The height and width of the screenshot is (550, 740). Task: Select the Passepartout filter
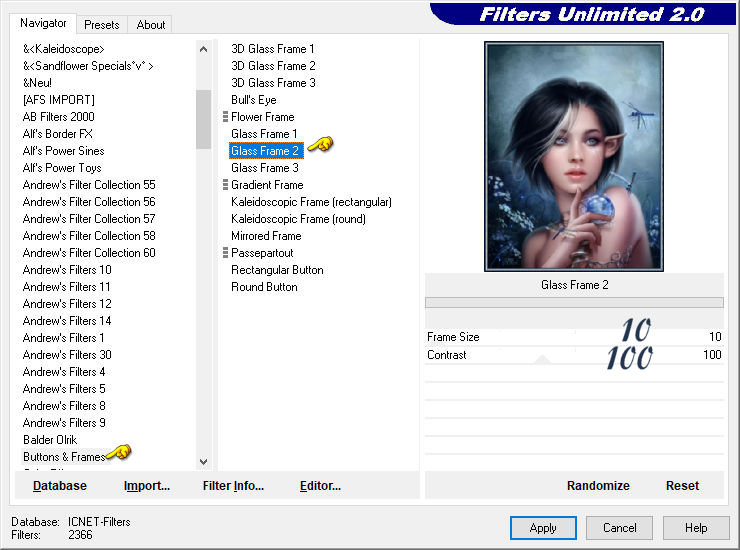coord(262,253)
